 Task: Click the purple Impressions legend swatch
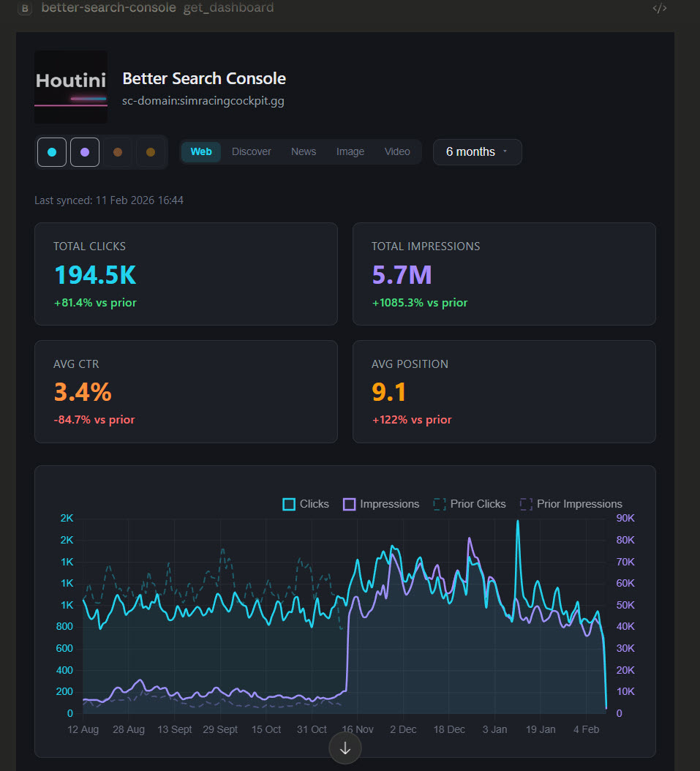point(349,503)
